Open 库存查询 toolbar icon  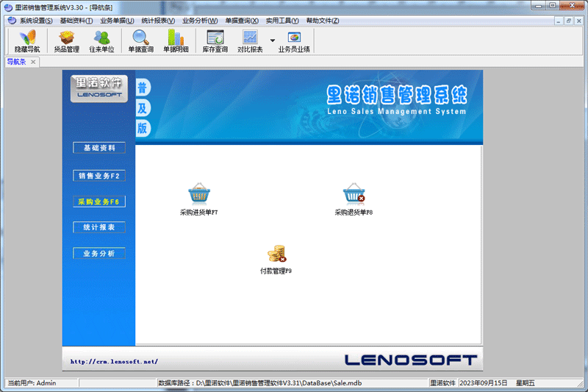tap(215, 41)
